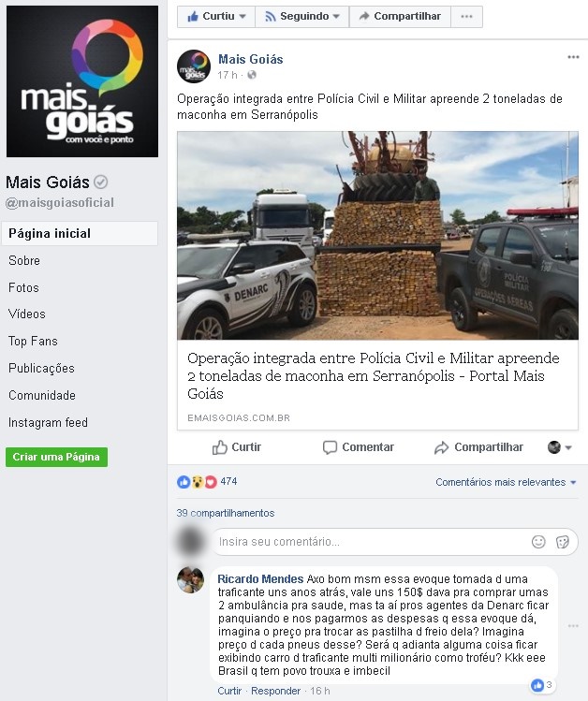Toggle the Seguindo following button

point(302,17)
